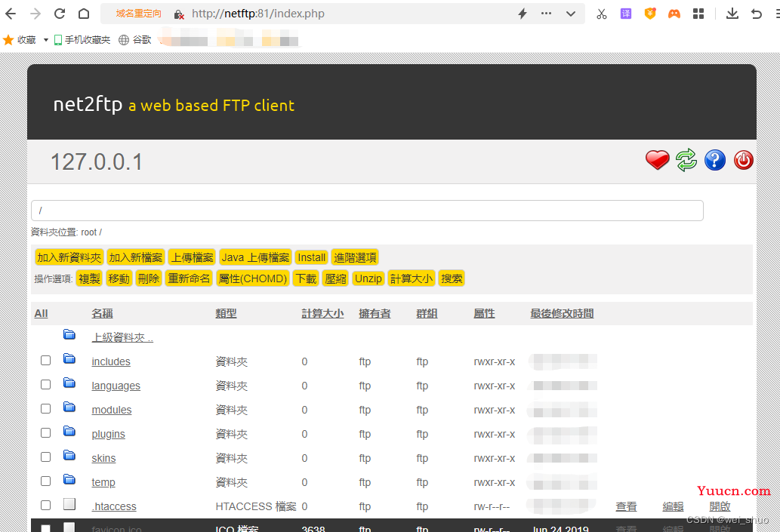Open the includes folder link
The width and height of the screenshot is (780, 532).
click(x=111, y=362)
